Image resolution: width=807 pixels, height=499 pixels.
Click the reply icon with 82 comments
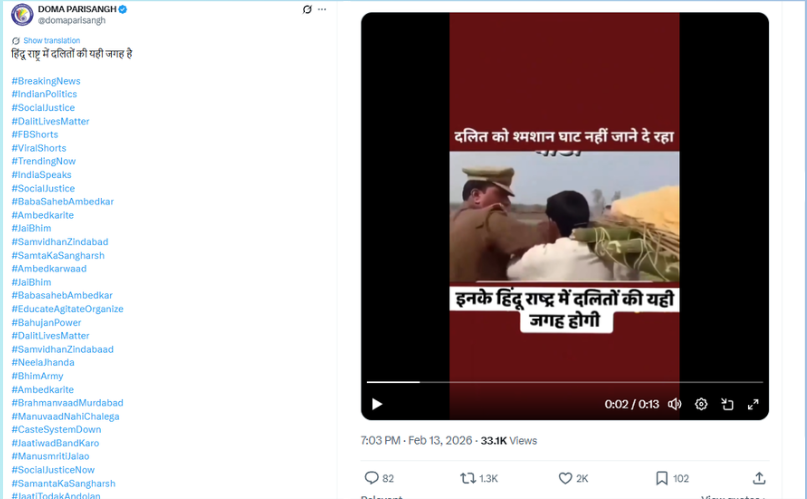coord(372,478)
